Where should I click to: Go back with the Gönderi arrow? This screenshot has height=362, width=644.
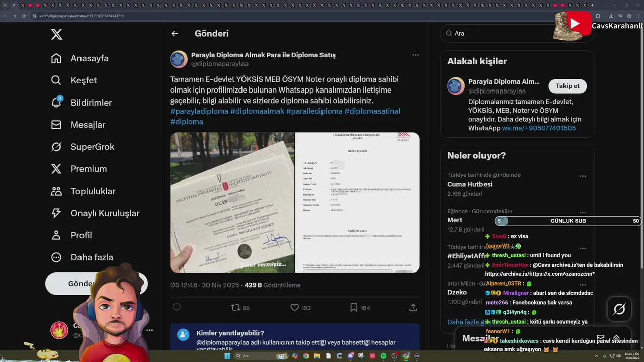point(175,34)
